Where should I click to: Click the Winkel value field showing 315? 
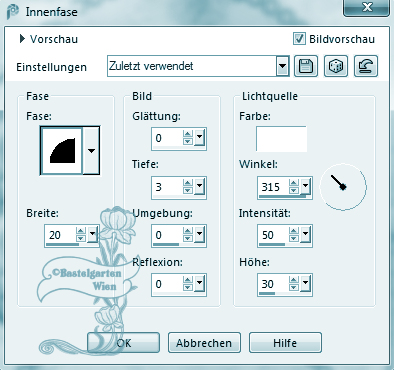(273, 187)
